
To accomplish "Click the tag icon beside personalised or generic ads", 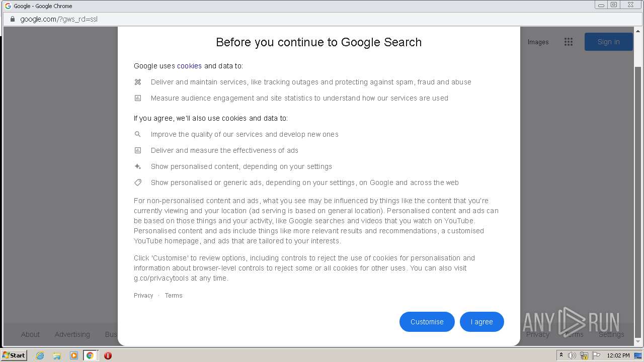I will (x=138, y=183).
